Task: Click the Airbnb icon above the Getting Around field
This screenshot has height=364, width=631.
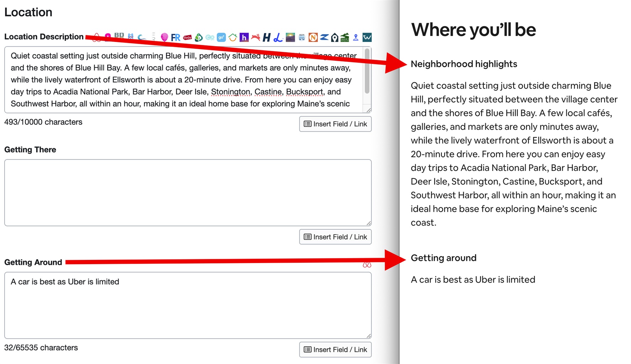Action: click(367, 264)
